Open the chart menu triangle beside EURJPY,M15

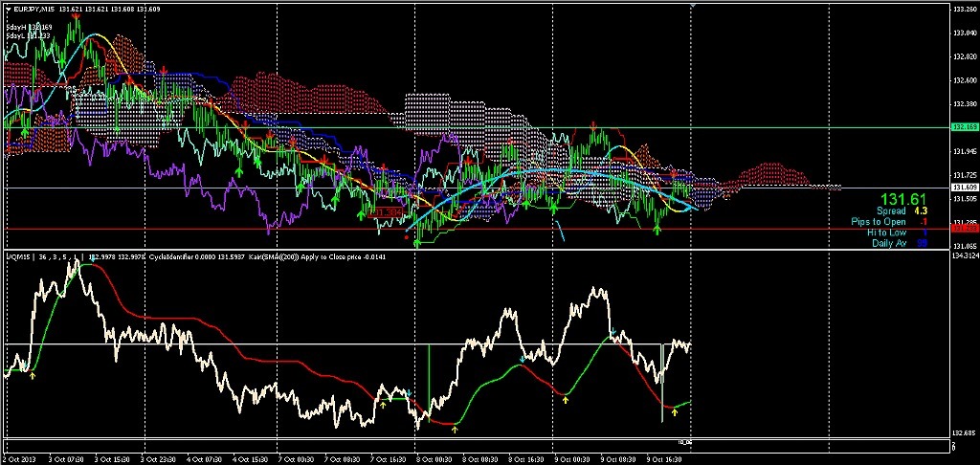click(8, 10)
